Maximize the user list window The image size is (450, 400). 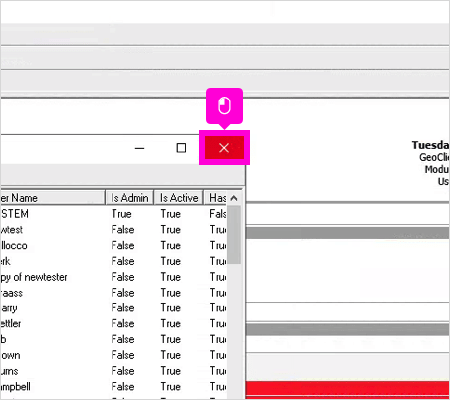click(x=181, y=148)
